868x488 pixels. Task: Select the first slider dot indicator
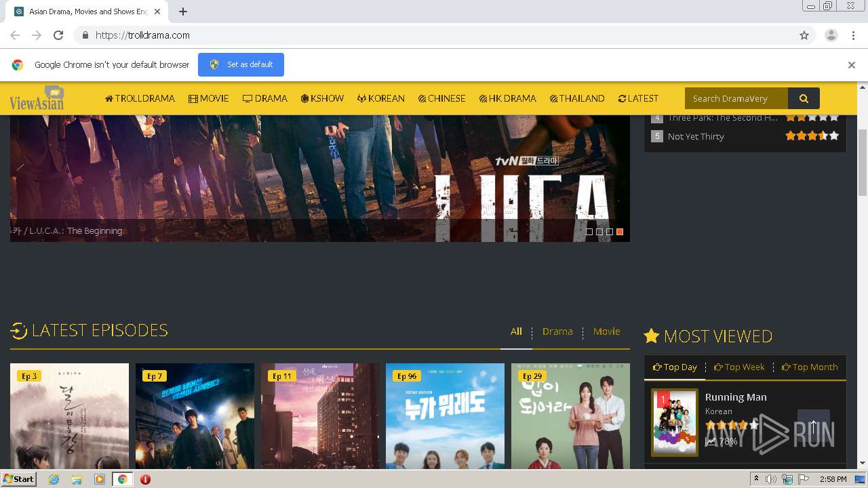tap(589, 232)
